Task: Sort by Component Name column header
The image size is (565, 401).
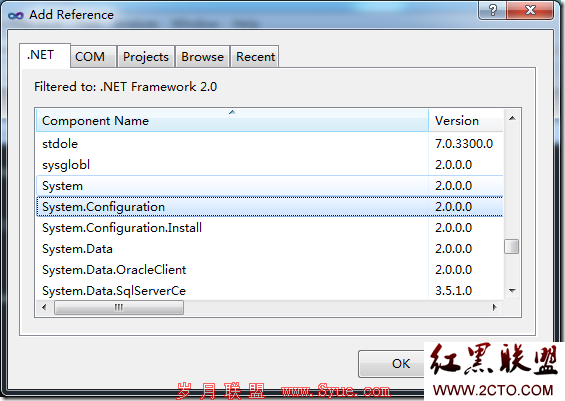Action: [232, 121]
